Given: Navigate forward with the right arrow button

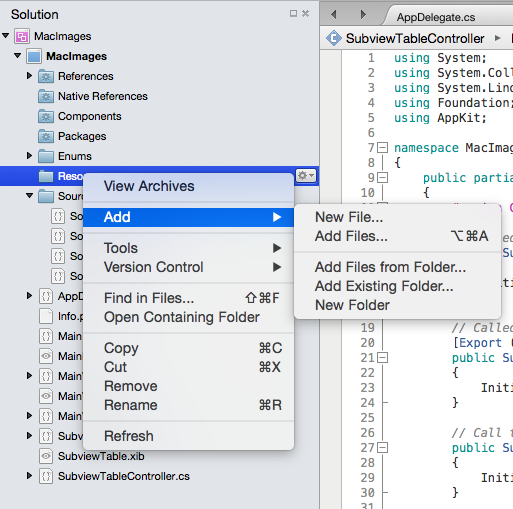Looking at the screenshot, I should (x=363, y=14).
